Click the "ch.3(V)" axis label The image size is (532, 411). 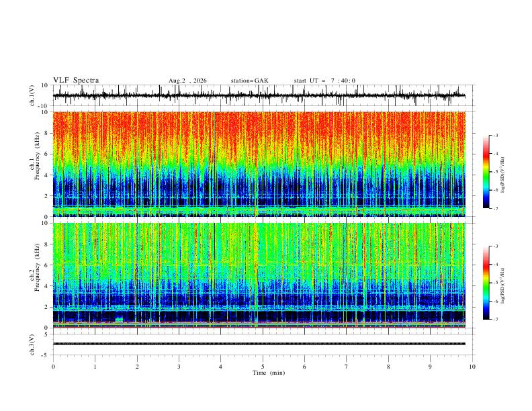[x=32, y=345]
